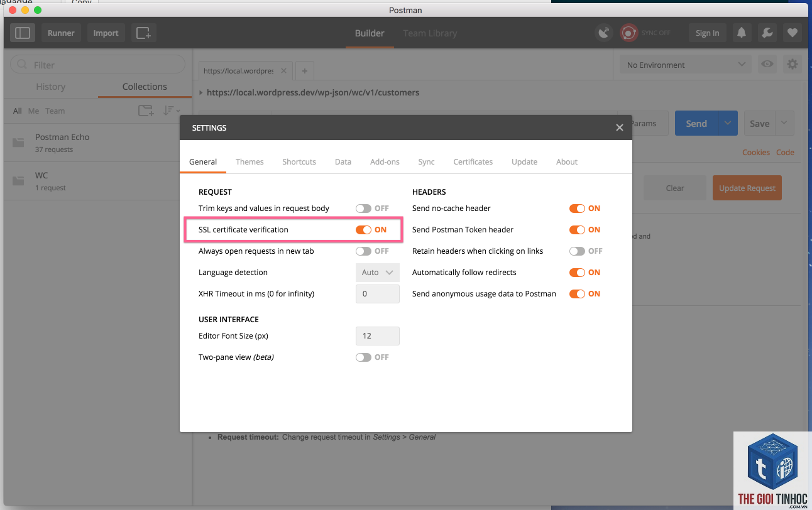
Task: Turn off Send Postman Token header
Action: (x=577, y=230)
